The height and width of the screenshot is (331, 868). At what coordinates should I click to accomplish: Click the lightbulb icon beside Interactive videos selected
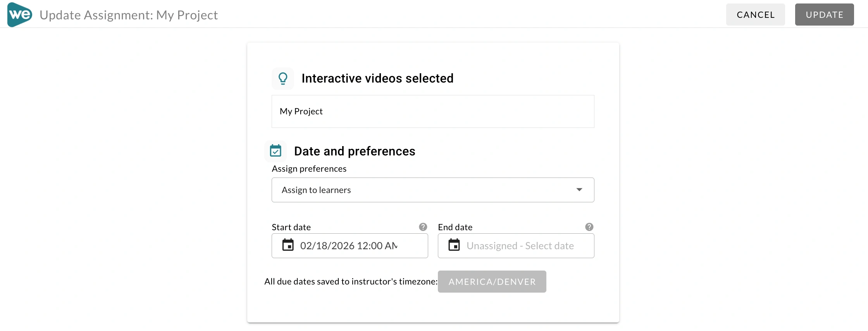pyautogui.click(x=283, y=79)
